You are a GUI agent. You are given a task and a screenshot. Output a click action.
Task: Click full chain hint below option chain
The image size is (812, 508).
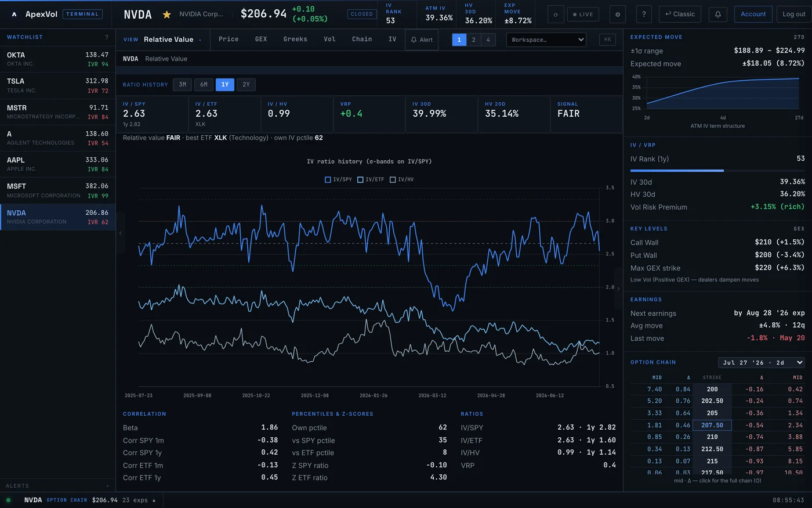coord(717,481)
